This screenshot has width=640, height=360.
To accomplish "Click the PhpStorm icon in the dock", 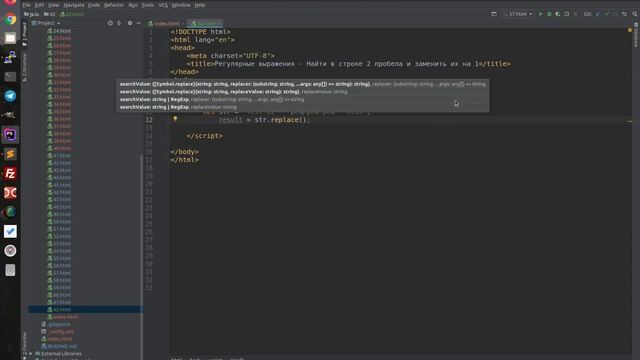I will click(10, 135).
